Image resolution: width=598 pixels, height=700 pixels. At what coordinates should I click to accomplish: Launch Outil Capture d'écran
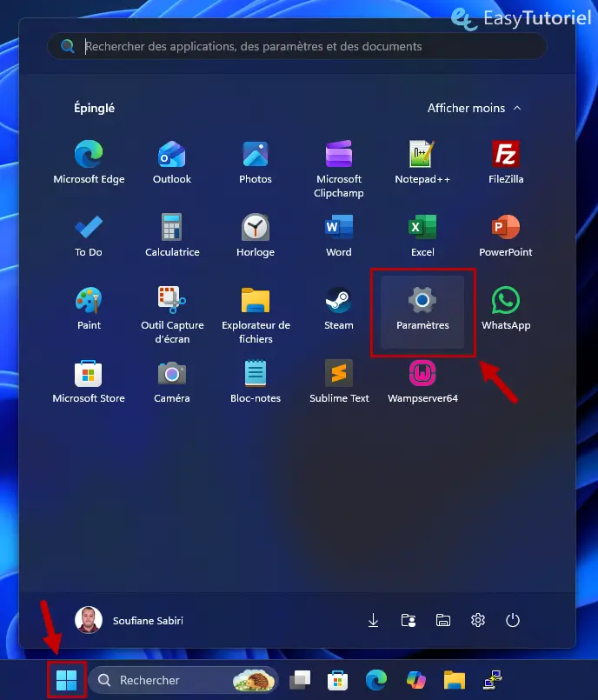[172, 315]
